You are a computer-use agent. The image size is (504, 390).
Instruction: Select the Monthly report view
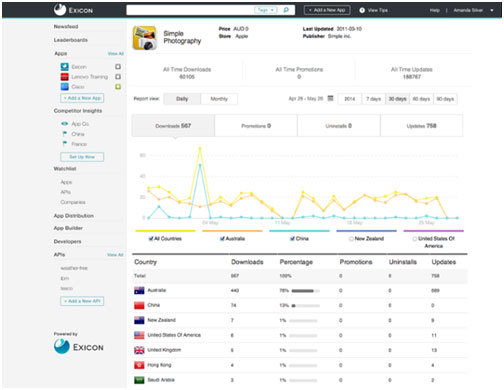coord(219,99)
